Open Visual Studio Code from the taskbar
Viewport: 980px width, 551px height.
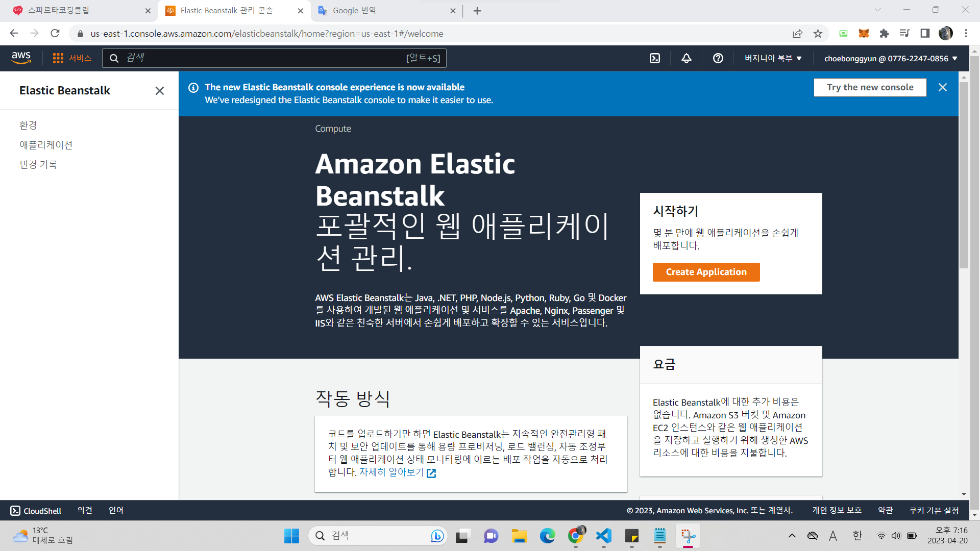[603, 536]
